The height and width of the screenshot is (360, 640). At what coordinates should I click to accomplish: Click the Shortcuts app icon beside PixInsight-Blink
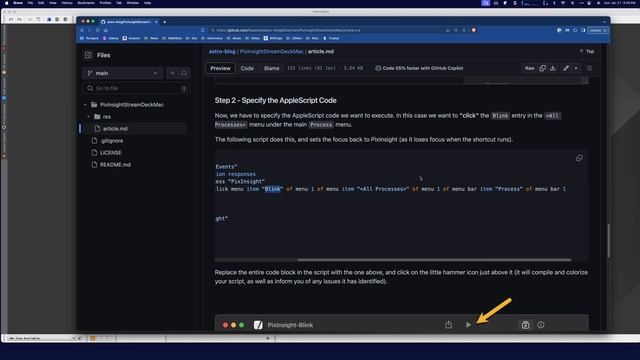tap(258, 325)
